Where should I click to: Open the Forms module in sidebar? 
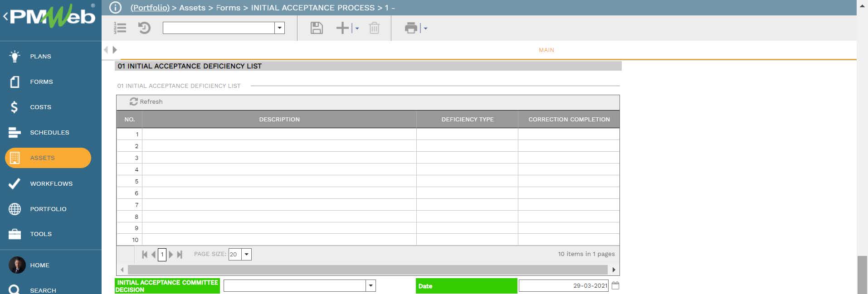click(31, 82)
